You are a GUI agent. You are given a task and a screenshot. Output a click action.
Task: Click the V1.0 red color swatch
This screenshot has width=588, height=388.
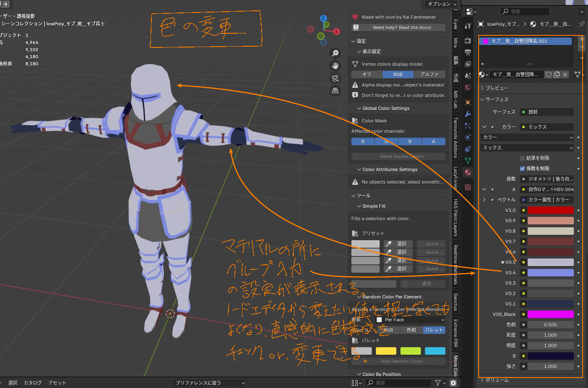(x=550, y=210)
